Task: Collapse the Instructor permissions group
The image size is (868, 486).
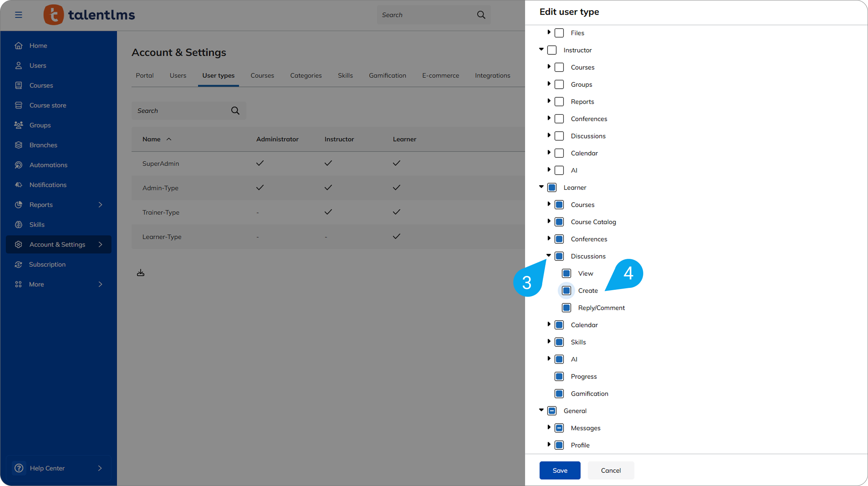Action: pyautogui.click(x=541, y=49)
